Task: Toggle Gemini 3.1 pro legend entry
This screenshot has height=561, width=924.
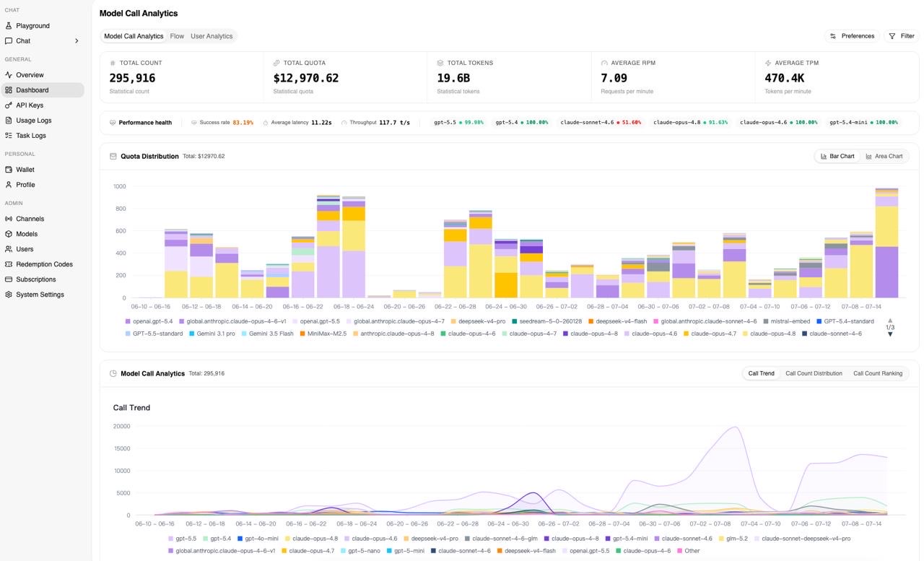Action: (x=214, y=334)
